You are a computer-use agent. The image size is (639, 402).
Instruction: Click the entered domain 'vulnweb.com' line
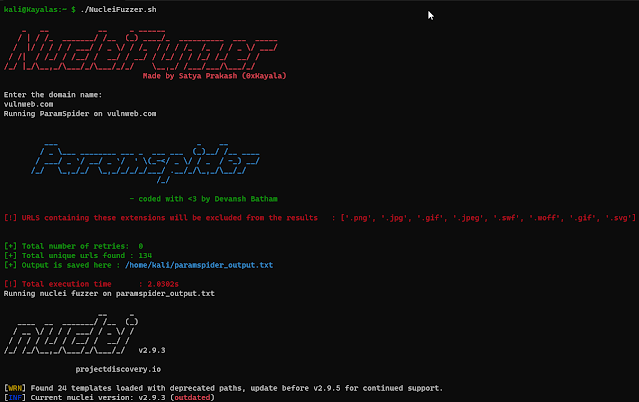tap(29, 104)
